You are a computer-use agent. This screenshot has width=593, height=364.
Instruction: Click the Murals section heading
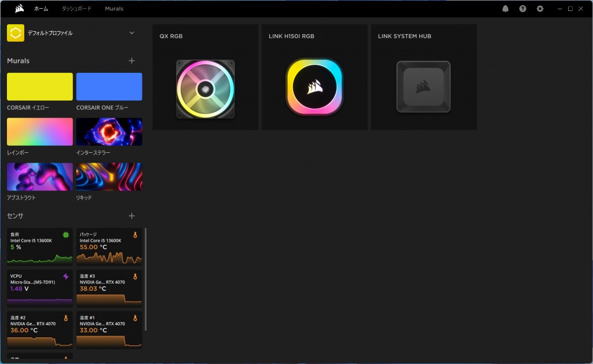(x=18, y=61)
